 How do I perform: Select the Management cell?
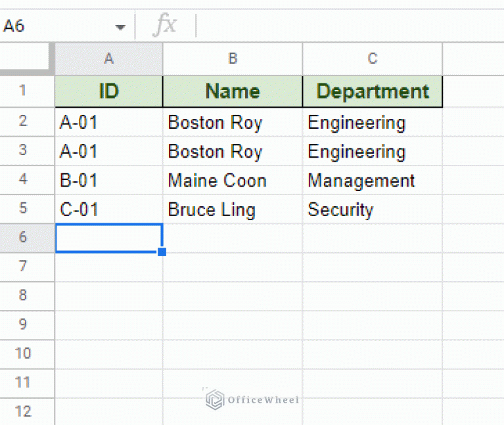click(372, 181)
